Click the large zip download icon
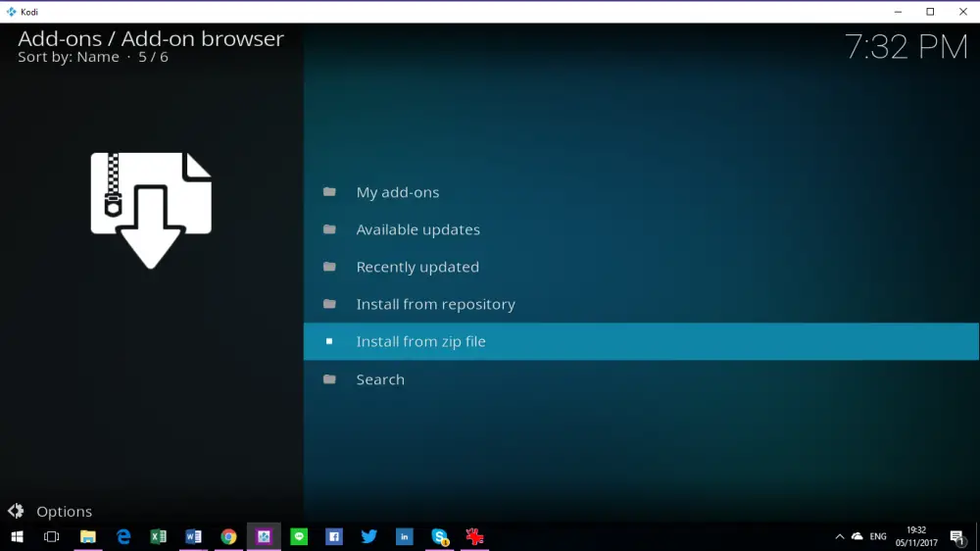This screenshot has width=980, height=551. (151, 210)
